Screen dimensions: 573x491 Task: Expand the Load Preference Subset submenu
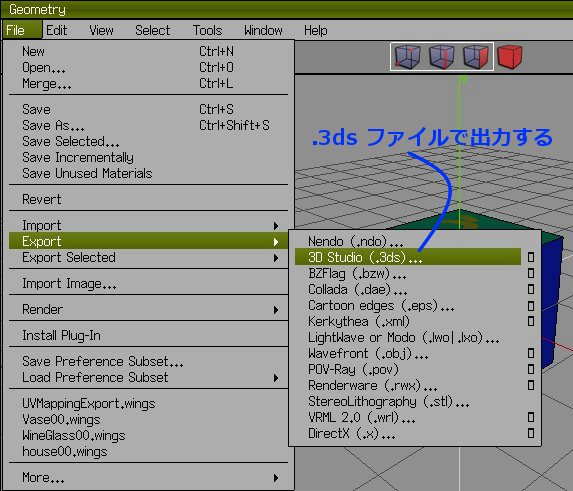pyautogui.click(x=148, y=377)
